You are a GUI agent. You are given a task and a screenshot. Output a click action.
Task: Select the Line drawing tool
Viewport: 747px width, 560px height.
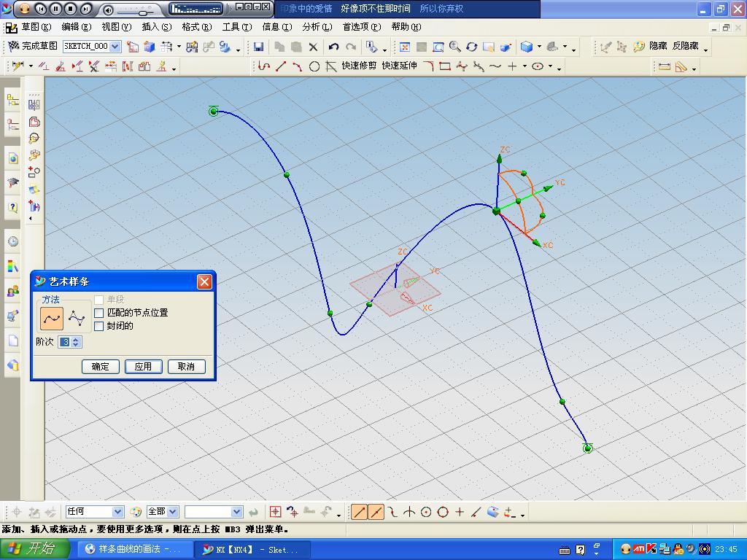click(281, 66)
